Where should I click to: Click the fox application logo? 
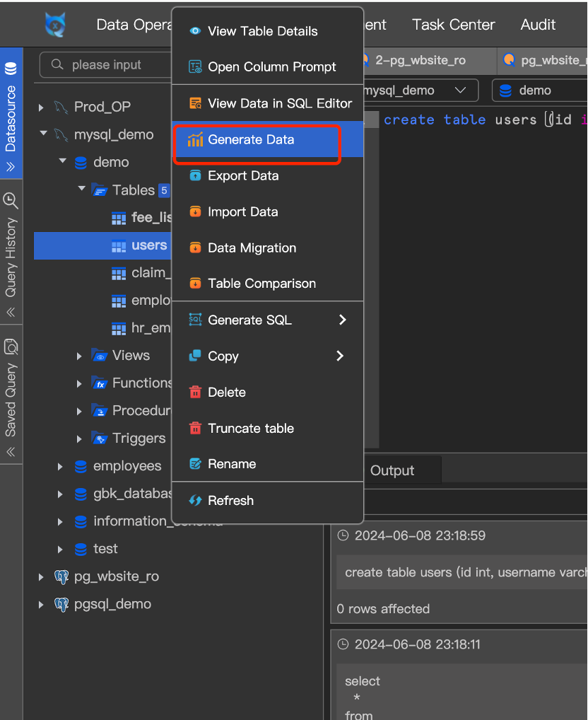[x=55, y=24]
